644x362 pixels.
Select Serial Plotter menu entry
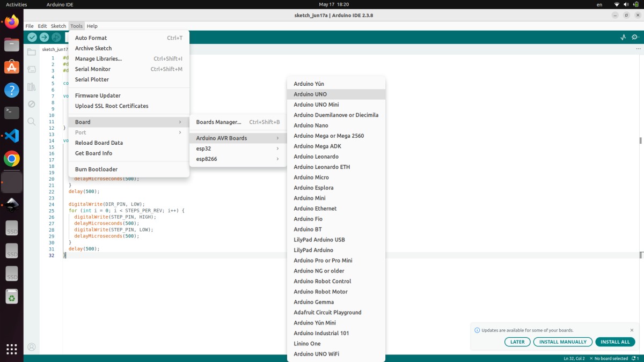click(x=129, y=79)
